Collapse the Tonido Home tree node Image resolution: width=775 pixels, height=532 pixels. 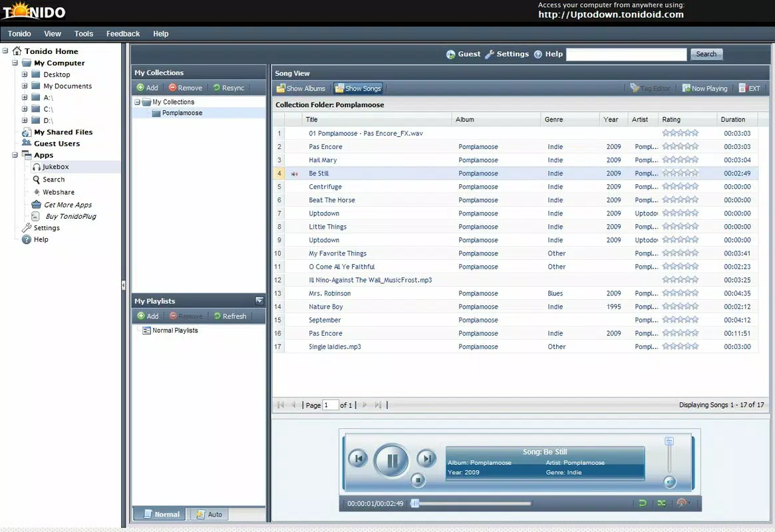[5, 51]
